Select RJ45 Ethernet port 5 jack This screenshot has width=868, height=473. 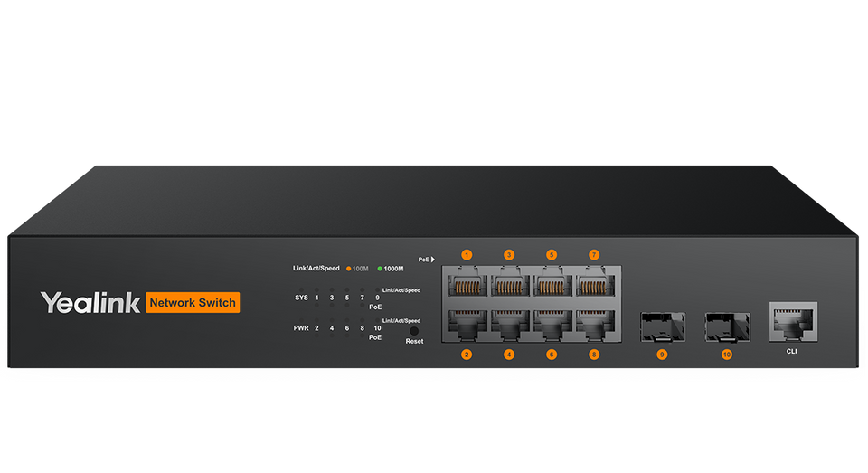coord(552,281)
